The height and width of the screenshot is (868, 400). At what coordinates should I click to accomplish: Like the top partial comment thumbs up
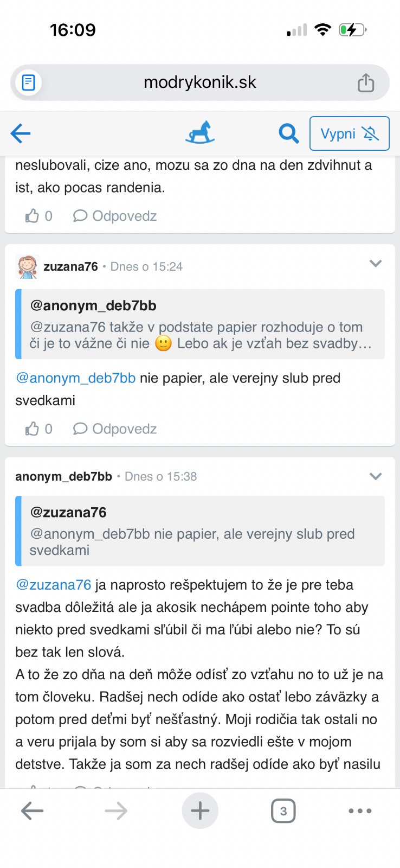33,216
